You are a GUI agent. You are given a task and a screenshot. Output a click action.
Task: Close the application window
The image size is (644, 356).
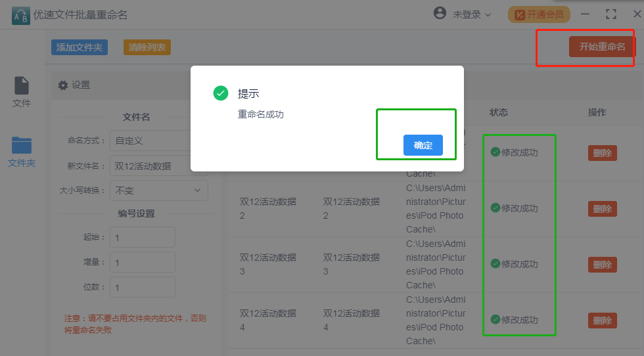click(x=637, y=14)
